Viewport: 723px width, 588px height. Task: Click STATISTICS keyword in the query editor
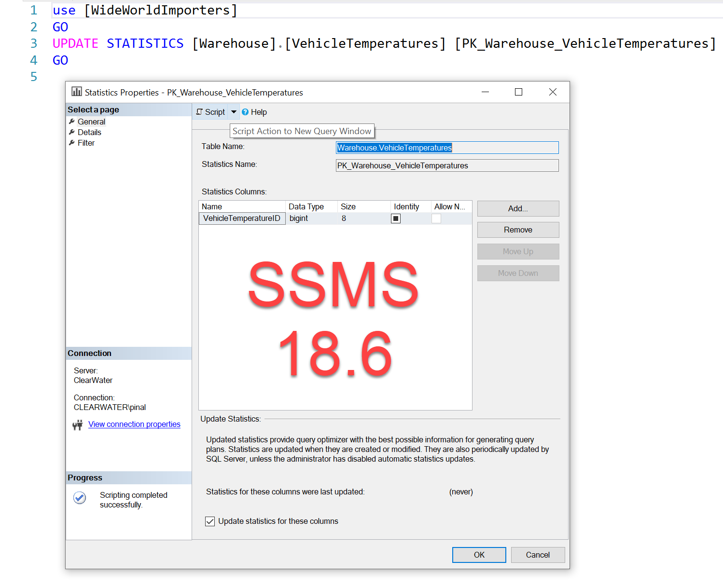[145, 43]
